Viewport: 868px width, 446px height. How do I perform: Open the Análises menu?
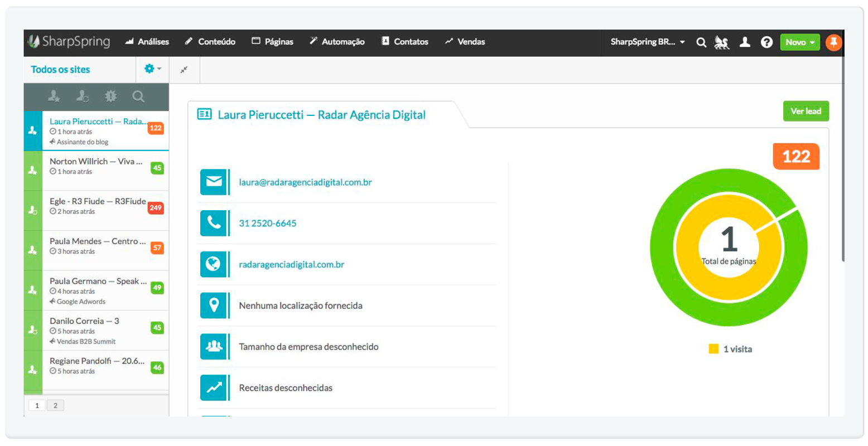(147, 42)
